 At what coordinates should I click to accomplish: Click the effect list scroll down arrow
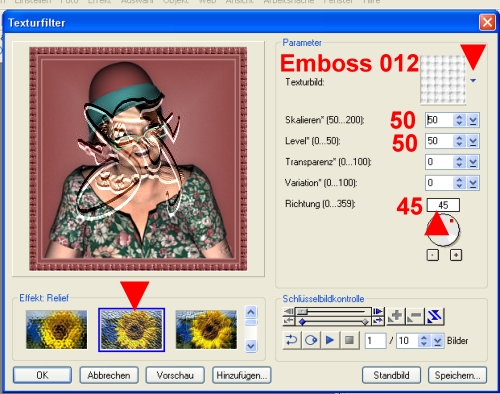[251, 346]
